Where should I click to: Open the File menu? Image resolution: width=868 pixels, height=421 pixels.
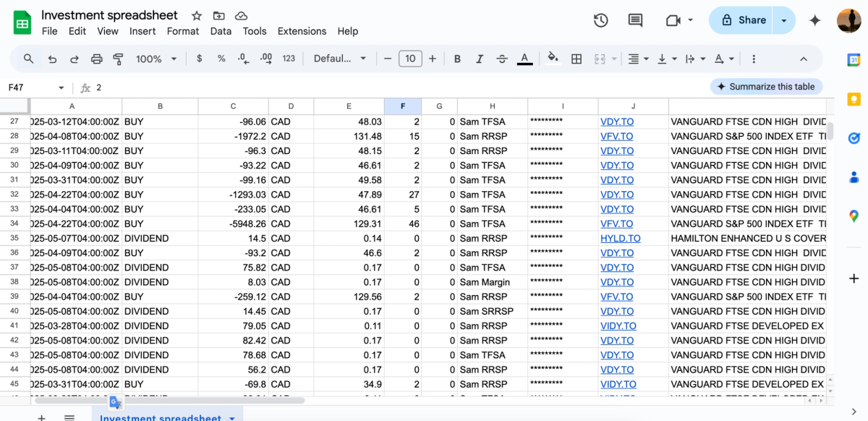[x=49, y=31]
